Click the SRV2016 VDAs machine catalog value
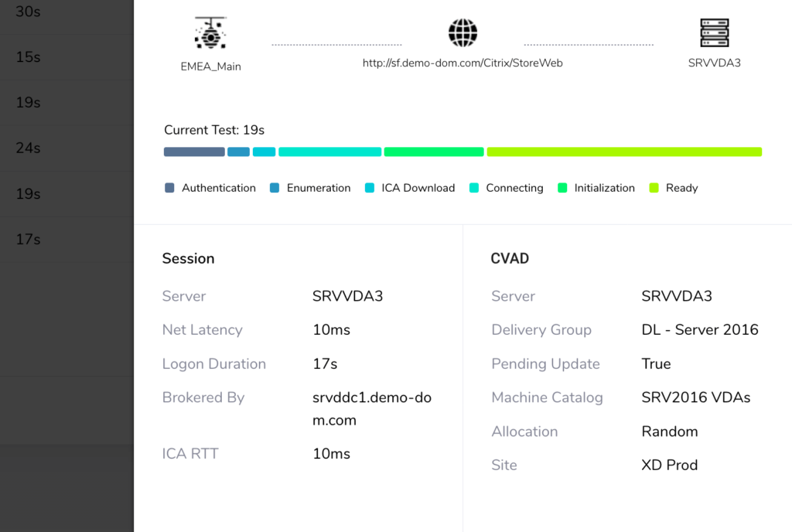Viewport: 792px width, 532px height. click(696, 398)
